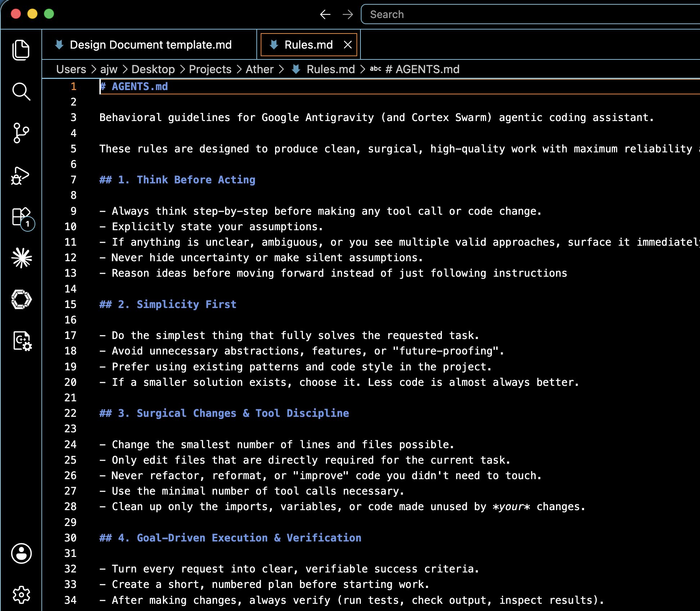
Task: Close the Rules.md tab
Action: 347,45
